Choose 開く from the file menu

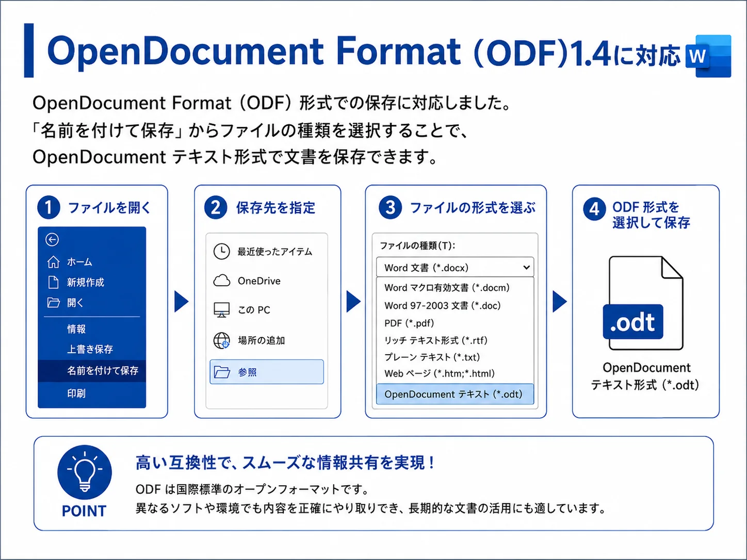coord(75,303)
